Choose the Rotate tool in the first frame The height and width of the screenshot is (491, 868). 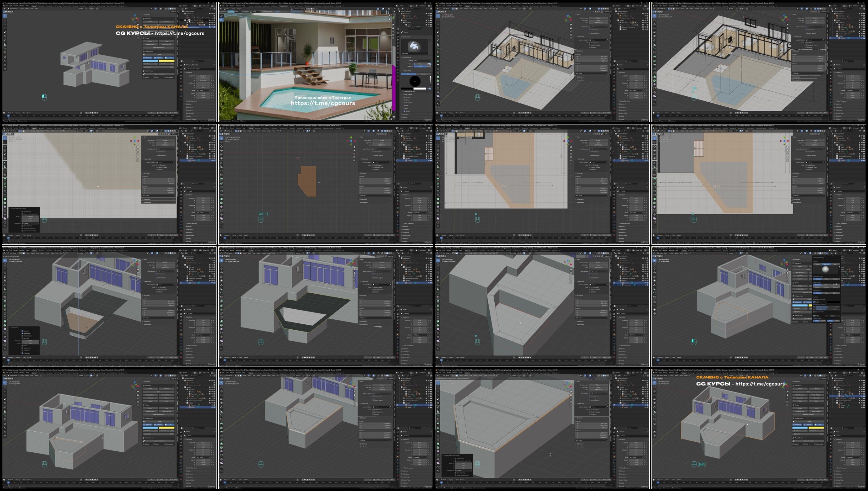click(5, 28)
